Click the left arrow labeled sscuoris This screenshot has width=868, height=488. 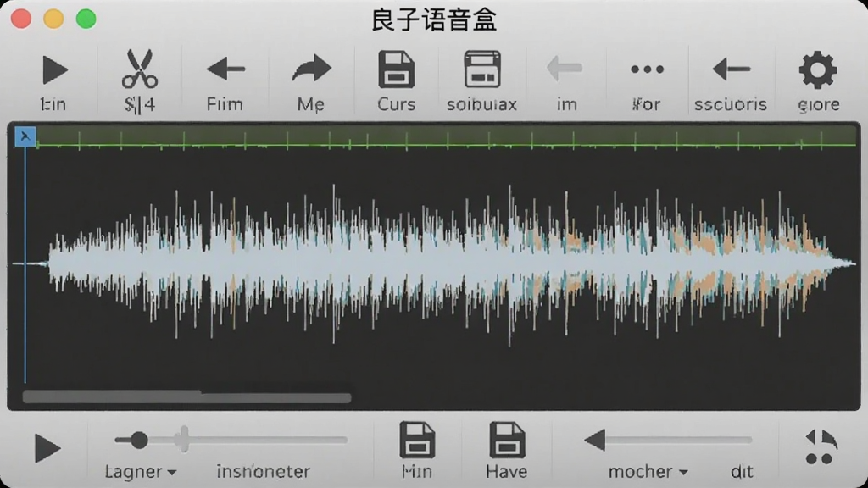click(x=732, y=69)
